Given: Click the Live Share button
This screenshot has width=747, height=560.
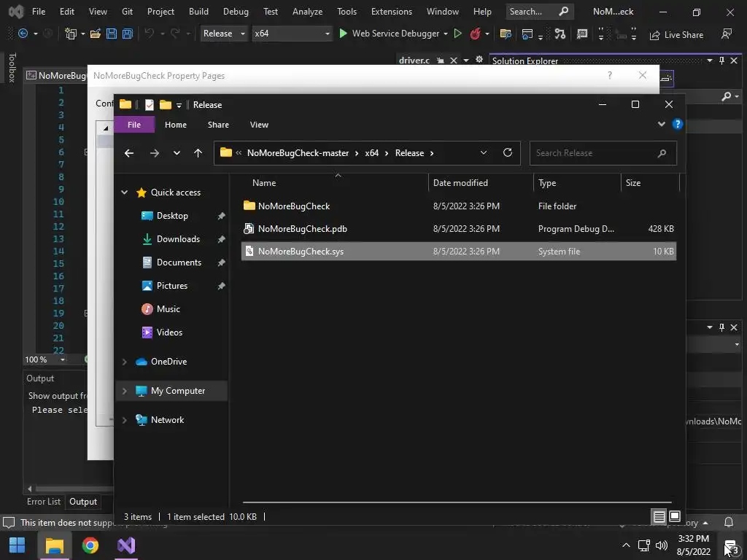Looking at the screenshot, I should click(x=676, y=35).
